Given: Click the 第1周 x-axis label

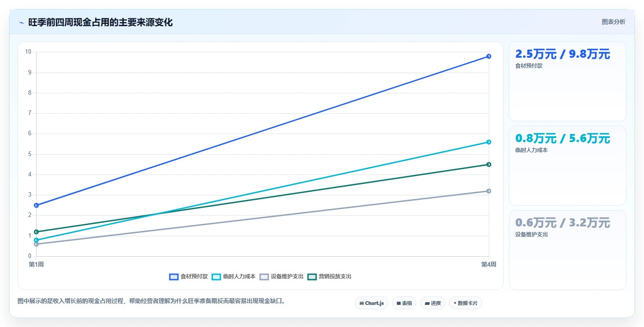Looking at the screenshot, I should click(x=36, y=265).
